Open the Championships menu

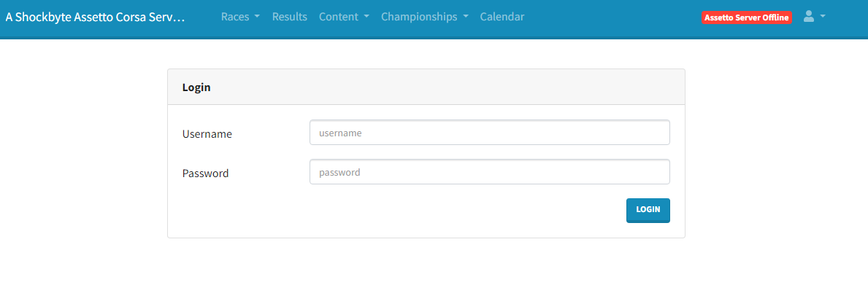(x=419, y=17)
